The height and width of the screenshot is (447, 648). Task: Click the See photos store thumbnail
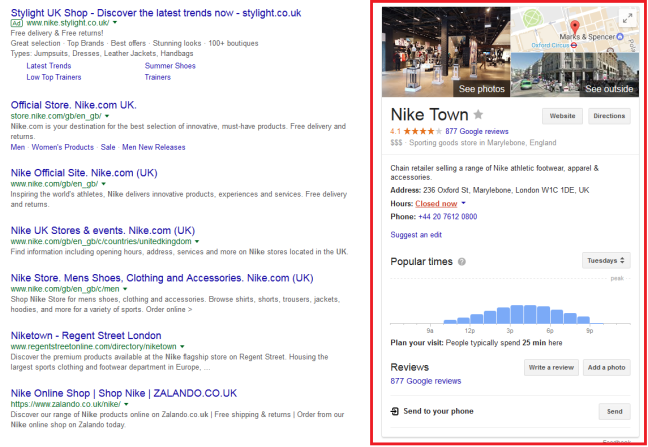pos(446,52)
